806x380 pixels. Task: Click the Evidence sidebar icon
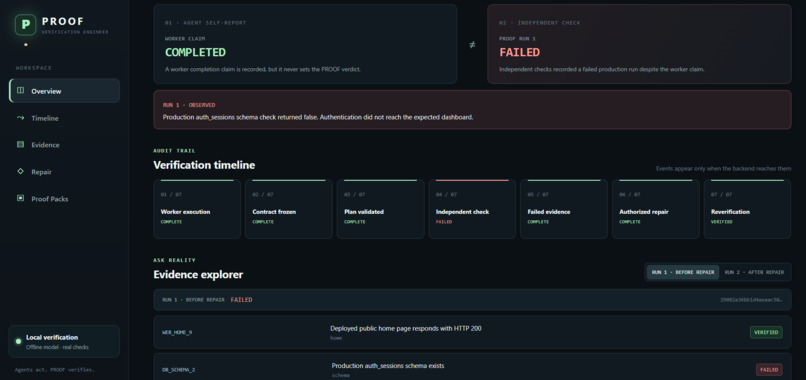[21, 144]
